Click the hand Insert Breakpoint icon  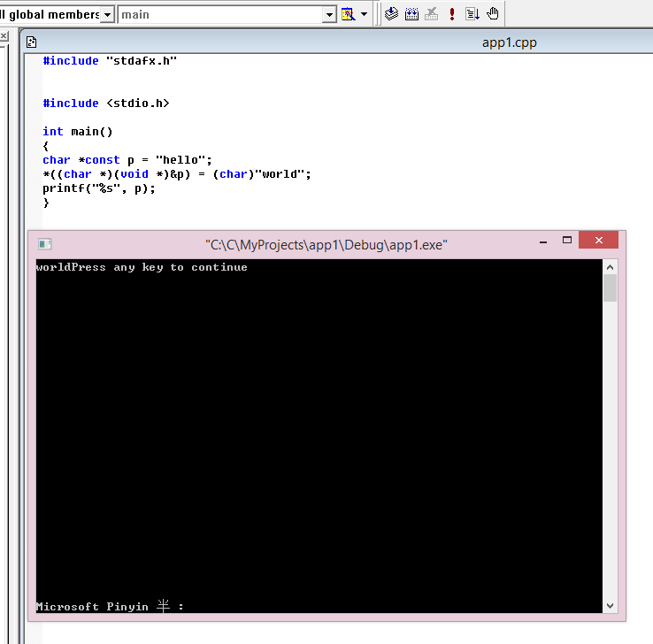point(493,14)
